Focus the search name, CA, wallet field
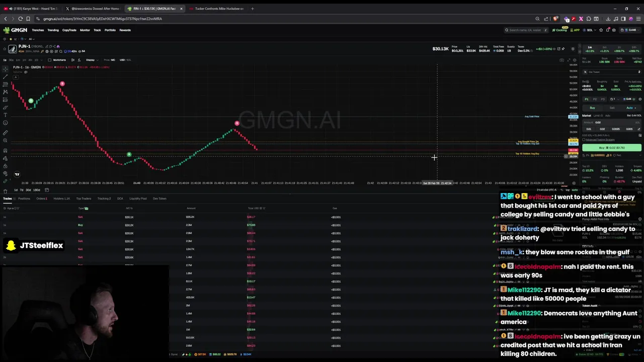644x362 pixels. (x=526, y=30)
